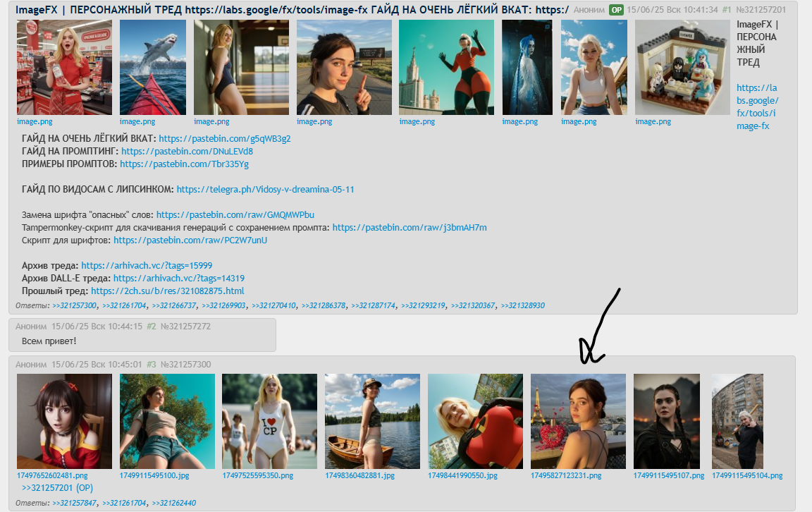Open the easy entry guide pastebin.com/g5qWB3g2 link

click(225, 138)
